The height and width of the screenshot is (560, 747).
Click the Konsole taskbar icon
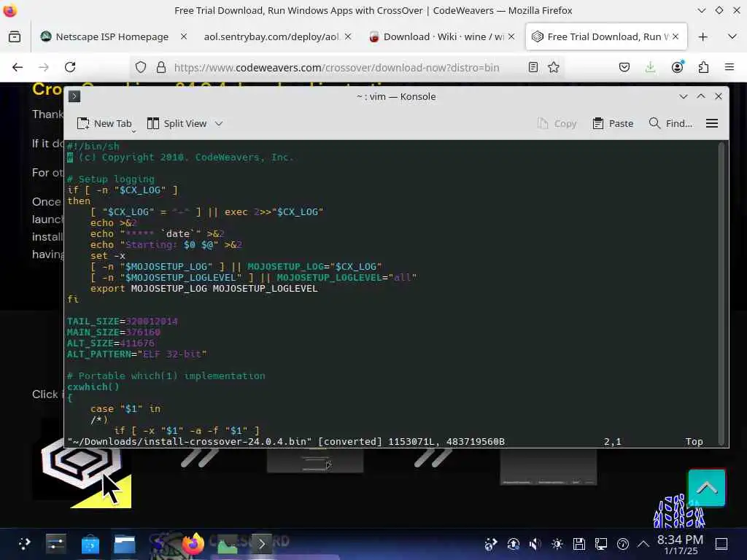(x=262, y=544)
